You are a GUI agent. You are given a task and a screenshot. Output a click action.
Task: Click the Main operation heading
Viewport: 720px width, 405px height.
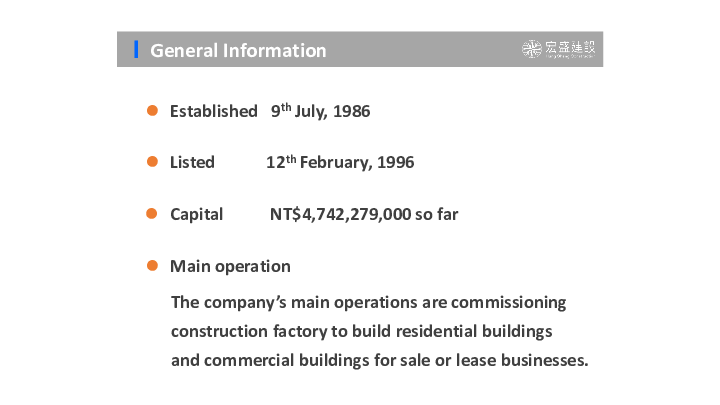point(230,266)
